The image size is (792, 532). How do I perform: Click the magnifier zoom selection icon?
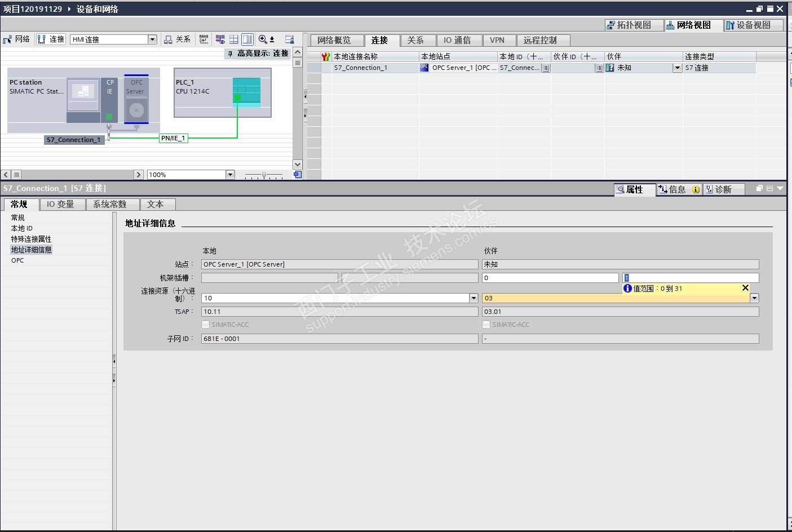tap(263, 39)
